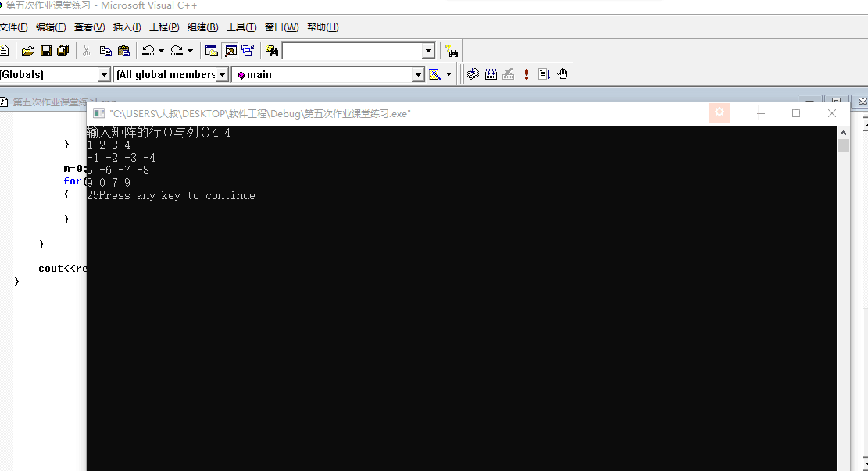Open the 帮助(H) menu
This screenshot has height=471, width=868.
323,27
